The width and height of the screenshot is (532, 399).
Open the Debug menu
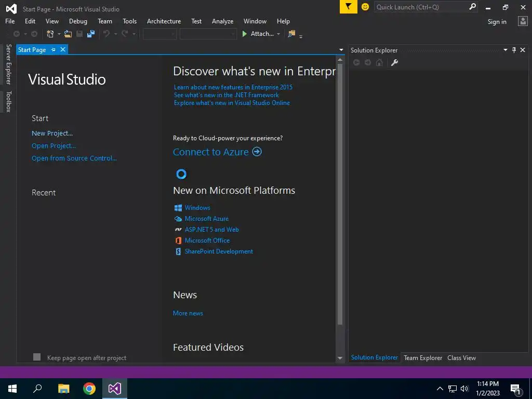[x=78, y=21]
